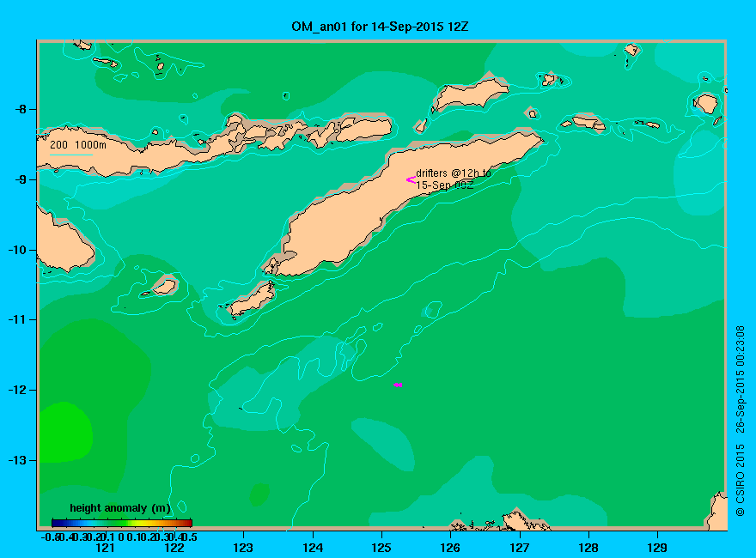Click the '-10' latitude axis label
The height and width of the screenshot is (558, 756).
(x=17, y=250)
